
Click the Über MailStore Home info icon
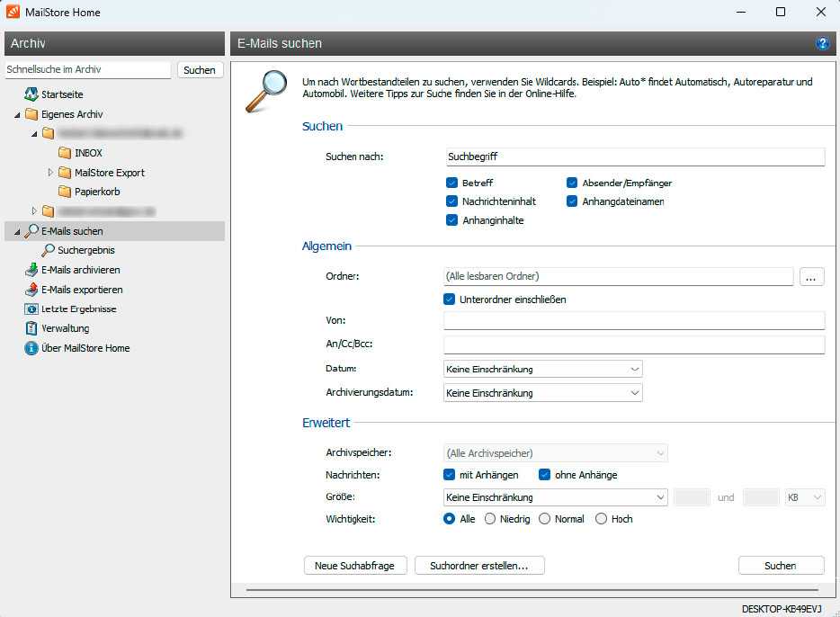coord(31,348)
